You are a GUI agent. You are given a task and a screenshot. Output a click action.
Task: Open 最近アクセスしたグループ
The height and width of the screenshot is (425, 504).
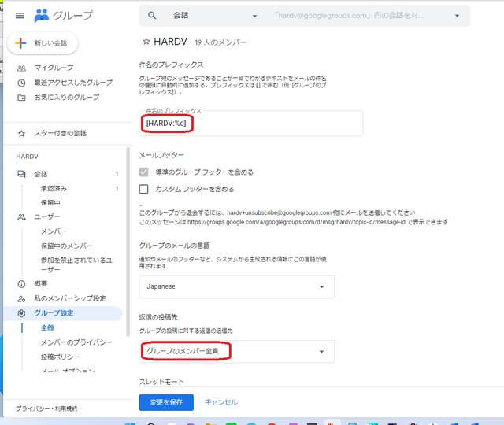coord(73,83)
